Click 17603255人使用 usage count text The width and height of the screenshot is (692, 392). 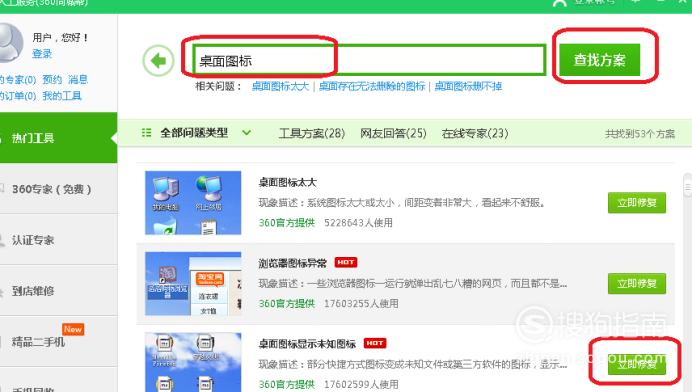[x=361, y=304]
